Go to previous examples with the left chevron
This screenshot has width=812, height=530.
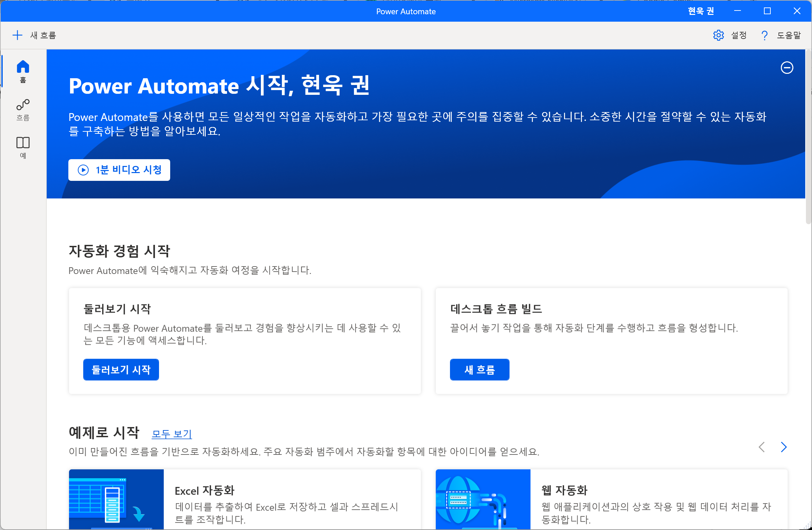762,447
